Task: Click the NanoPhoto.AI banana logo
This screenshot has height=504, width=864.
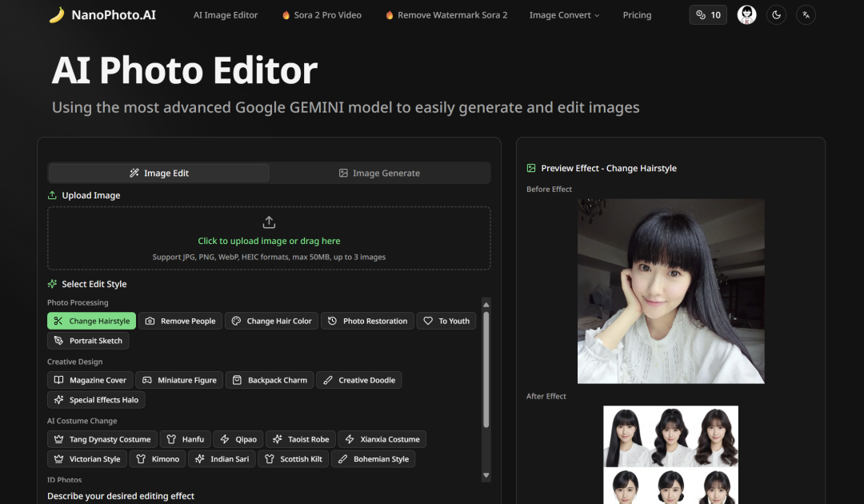Action: [56, 15]
